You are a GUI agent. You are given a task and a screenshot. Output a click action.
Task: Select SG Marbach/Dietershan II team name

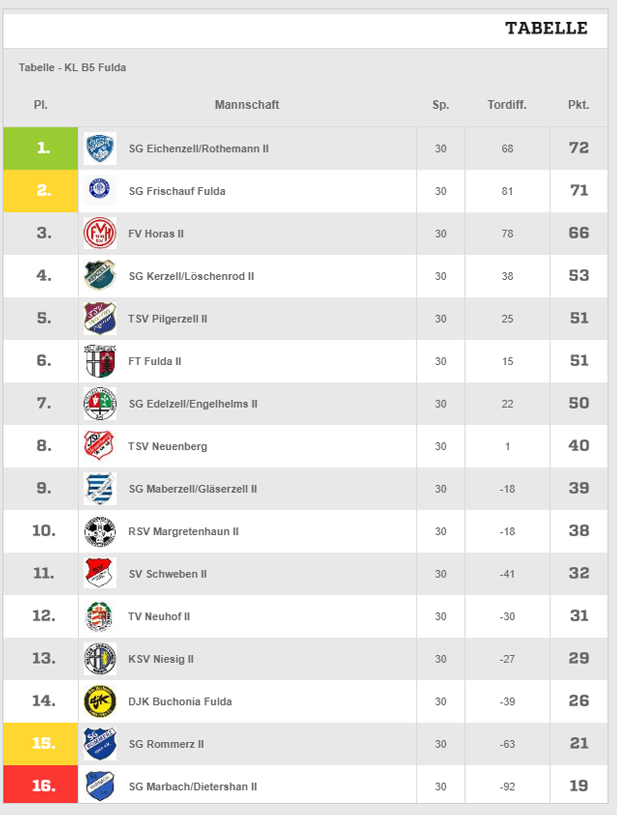[x=193, y=787]
